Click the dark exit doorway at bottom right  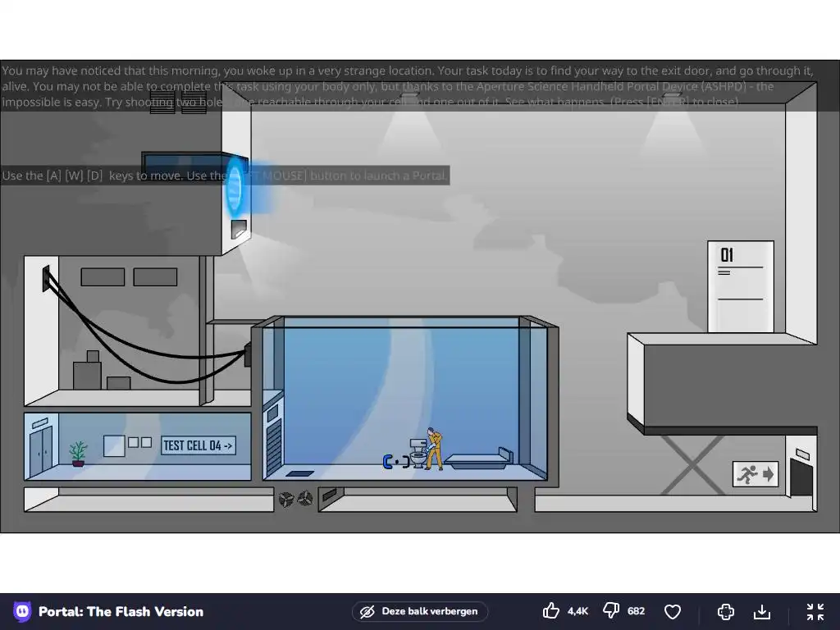tap(801, 476)
